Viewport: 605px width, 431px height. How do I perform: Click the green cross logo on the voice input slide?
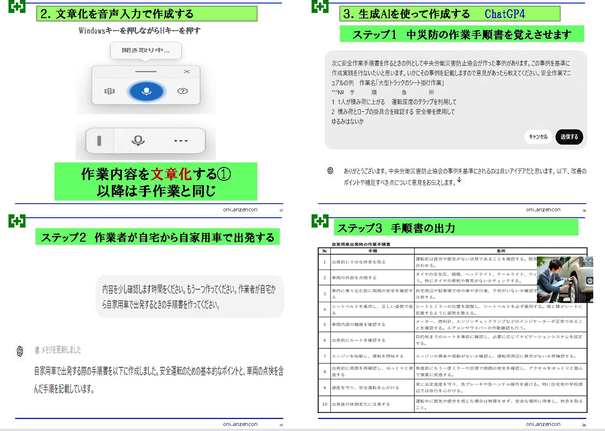[x=17, y=6]
